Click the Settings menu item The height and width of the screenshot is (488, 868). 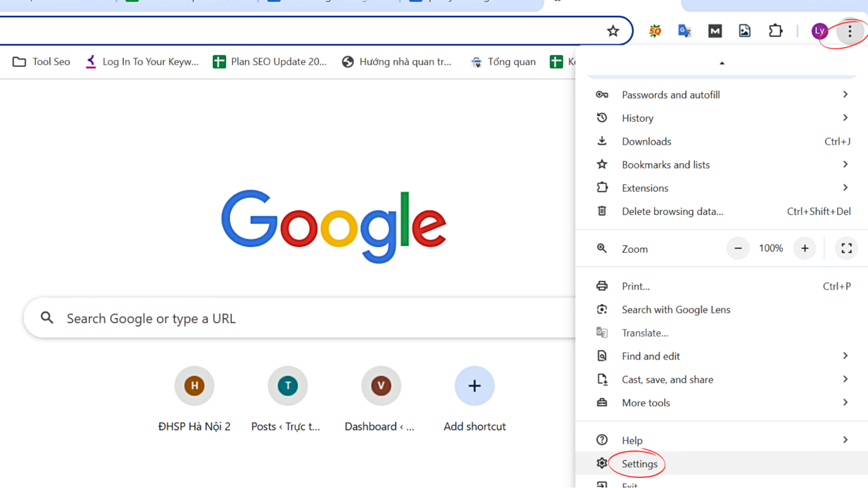coord(640,464)
